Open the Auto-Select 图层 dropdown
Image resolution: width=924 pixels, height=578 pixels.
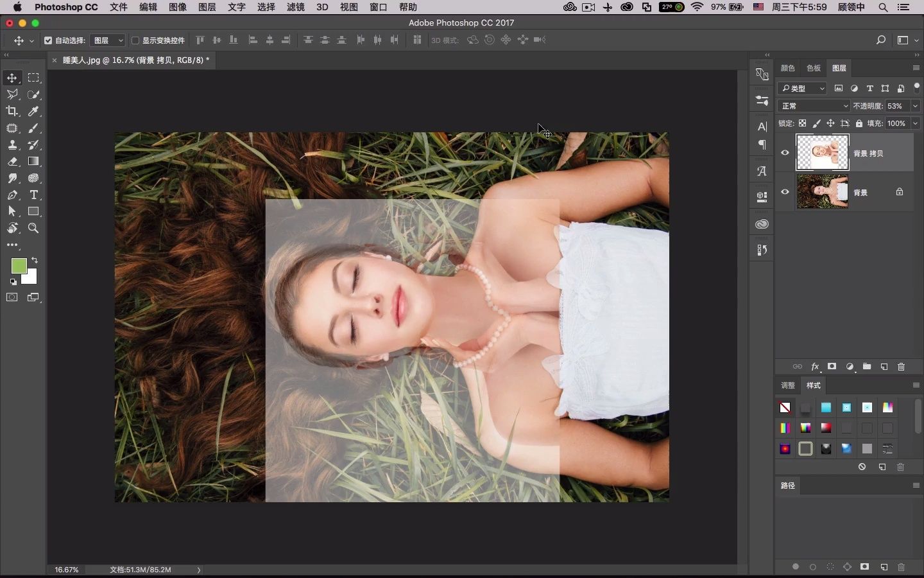pyautogui.click(x=108, y=40)
